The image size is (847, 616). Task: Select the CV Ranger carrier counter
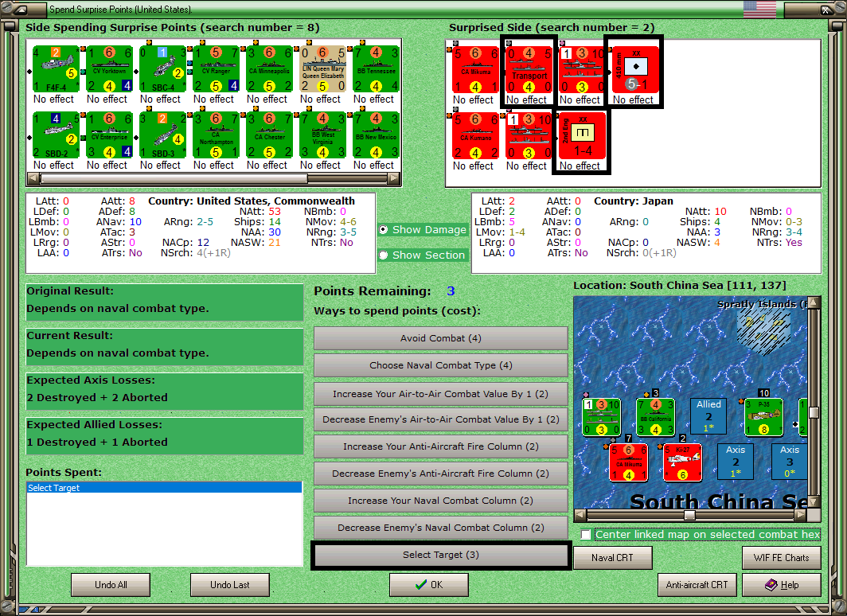(216, 69)
